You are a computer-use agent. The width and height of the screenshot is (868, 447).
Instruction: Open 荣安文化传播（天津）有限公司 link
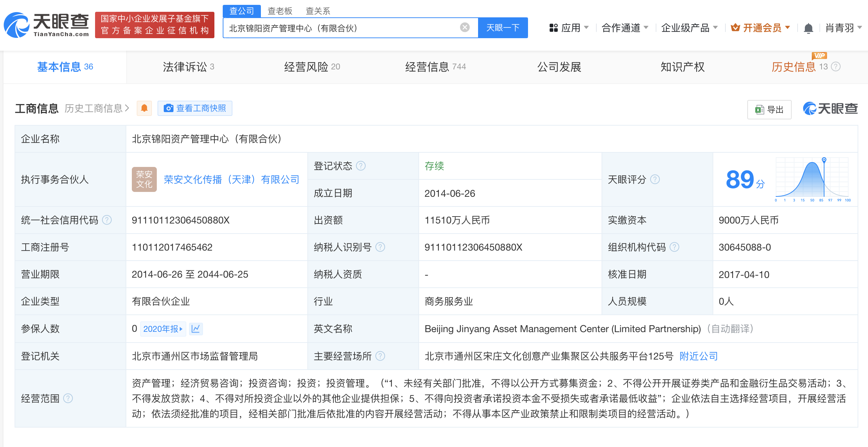point(231,179)
